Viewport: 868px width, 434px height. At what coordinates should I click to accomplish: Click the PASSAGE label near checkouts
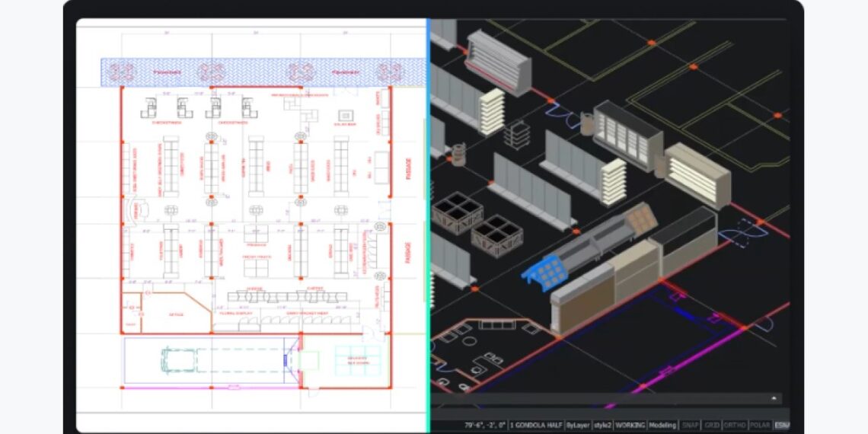409,169
